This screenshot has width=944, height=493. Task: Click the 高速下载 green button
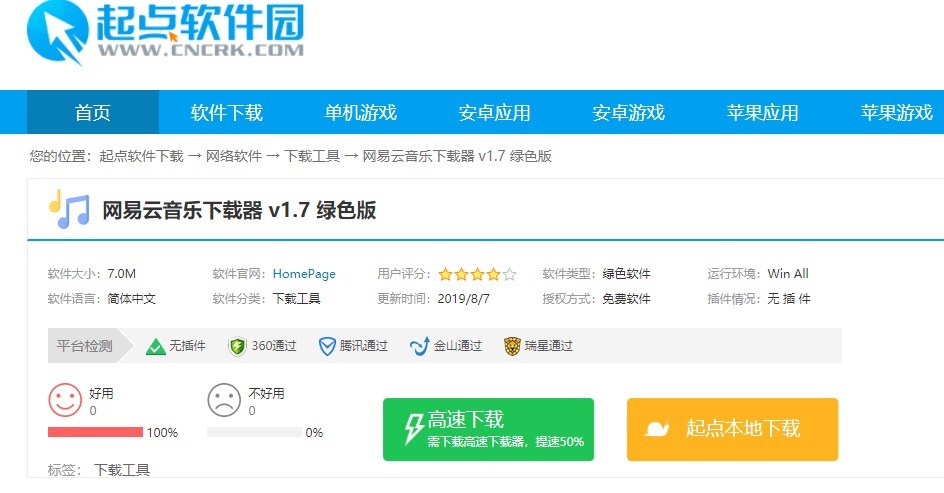(x=488, y=429)
